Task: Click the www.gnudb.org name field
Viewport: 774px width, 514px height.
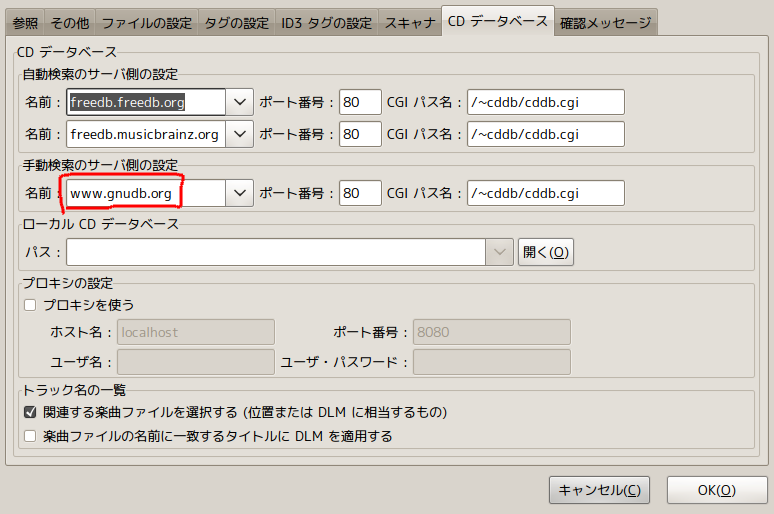Action: (146, 193)
